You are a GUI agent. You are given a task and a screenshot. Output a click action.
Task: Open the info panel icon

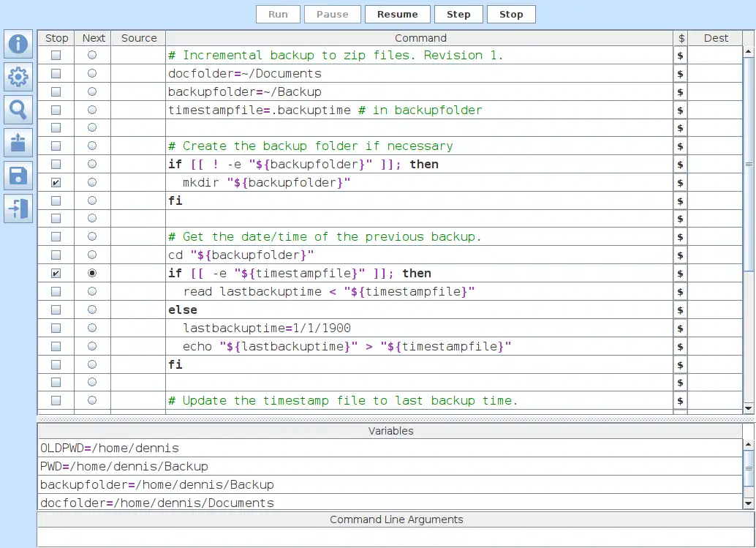tap(18, 44)
